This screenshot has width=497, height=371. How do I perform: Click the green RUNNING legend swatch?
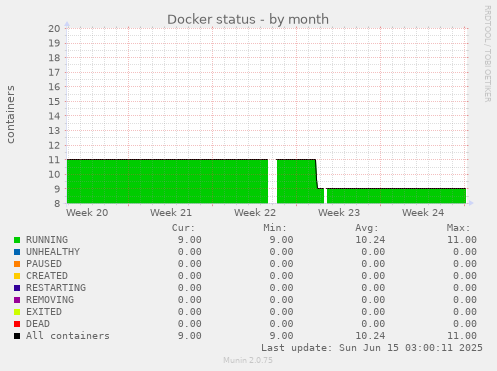pos(17,240)
